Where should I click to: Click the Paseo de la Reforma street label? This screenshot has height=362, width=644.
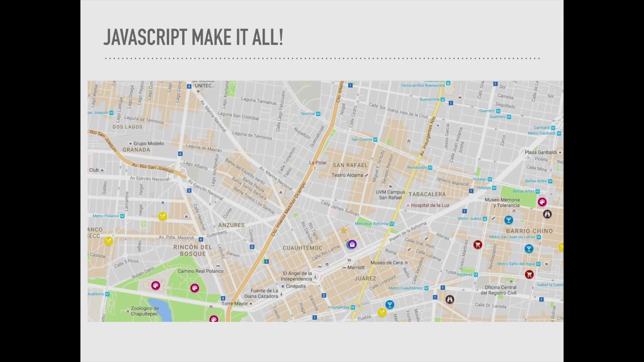408,231
